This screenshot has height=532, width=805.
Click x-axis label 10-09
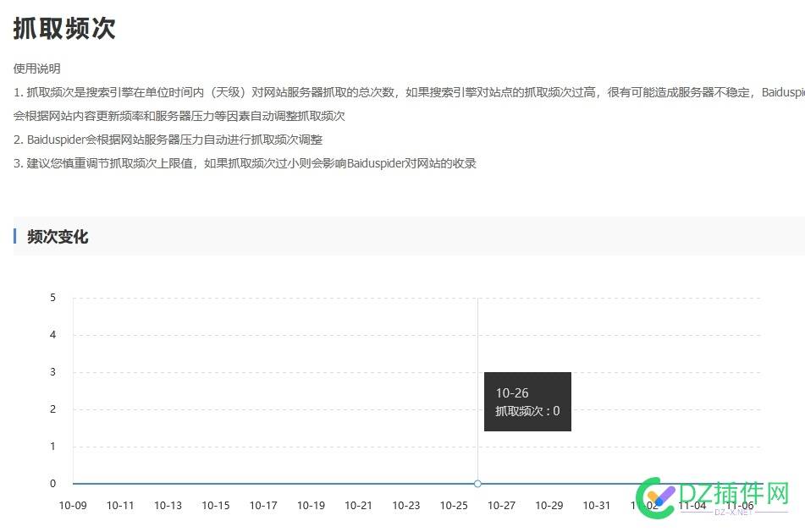[x=73, y=505]
